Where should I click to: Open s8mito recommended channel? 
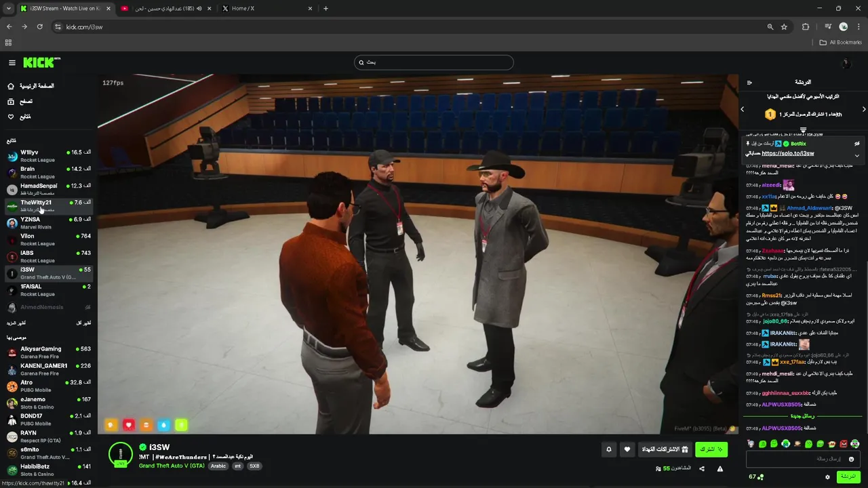pos(47,453)
